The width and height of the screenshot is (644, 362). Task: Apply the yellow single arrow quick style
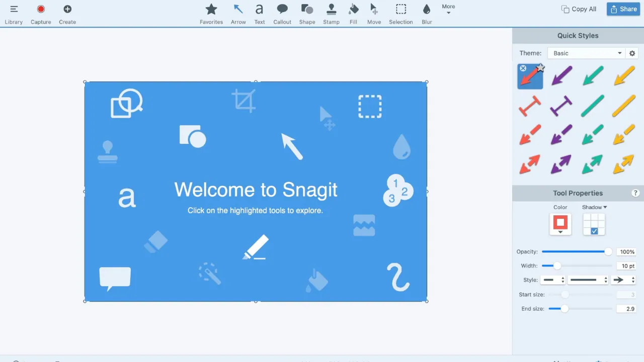624,76
